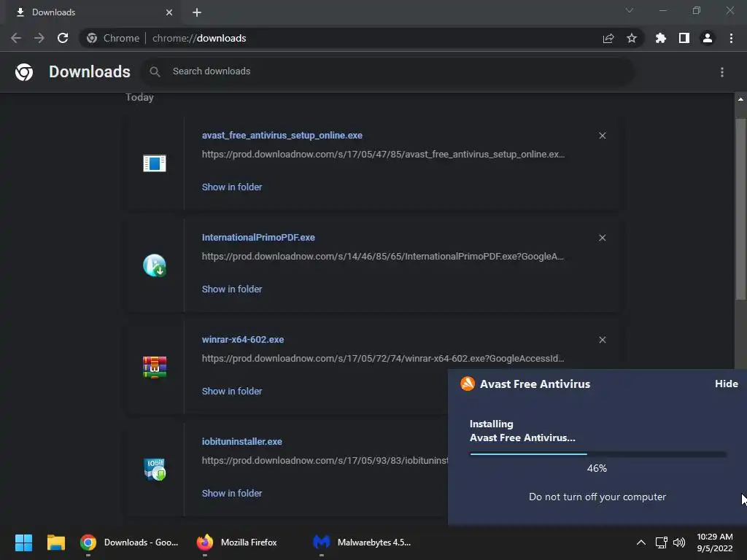Switch to Chrome Downloads taskbar button

point(130,542)
